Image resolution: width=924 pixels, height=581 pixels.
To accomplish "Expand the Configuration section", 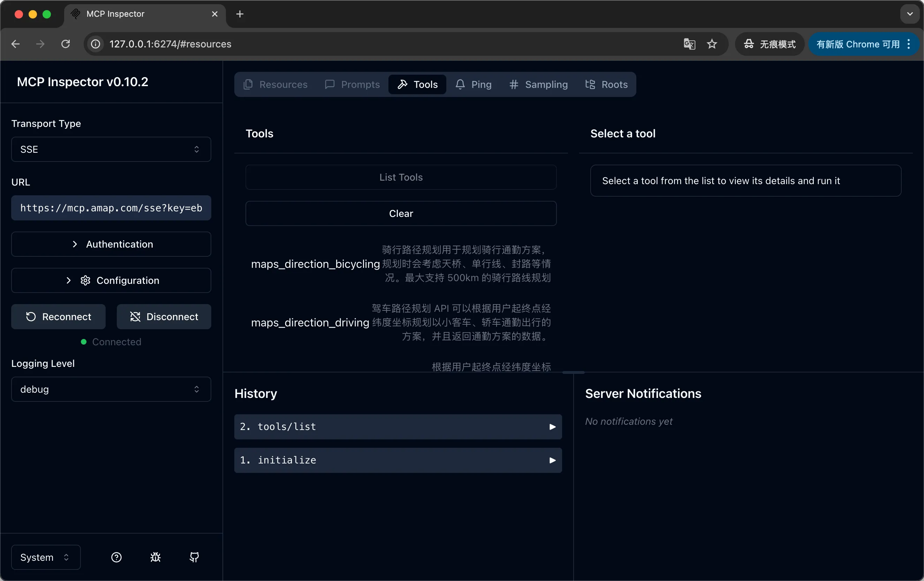I will point(111,280).
